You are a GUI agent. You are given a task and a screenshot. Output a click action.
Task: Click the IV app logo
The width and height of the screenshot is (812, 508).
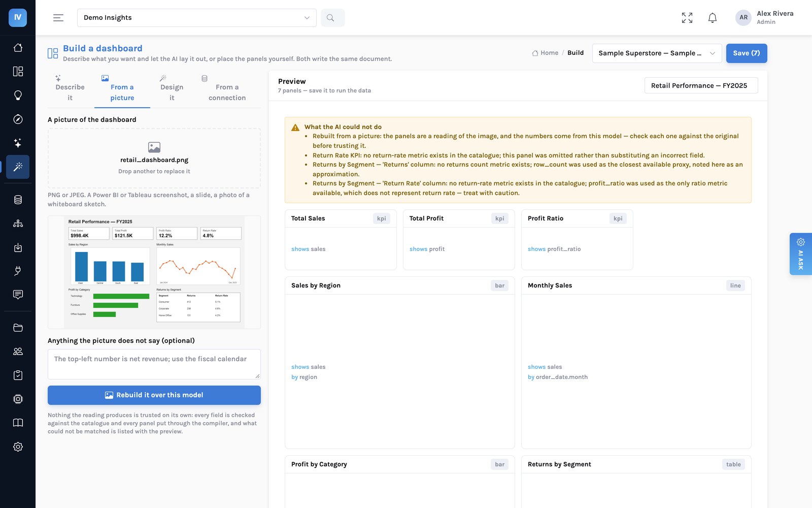coord(18,18)
